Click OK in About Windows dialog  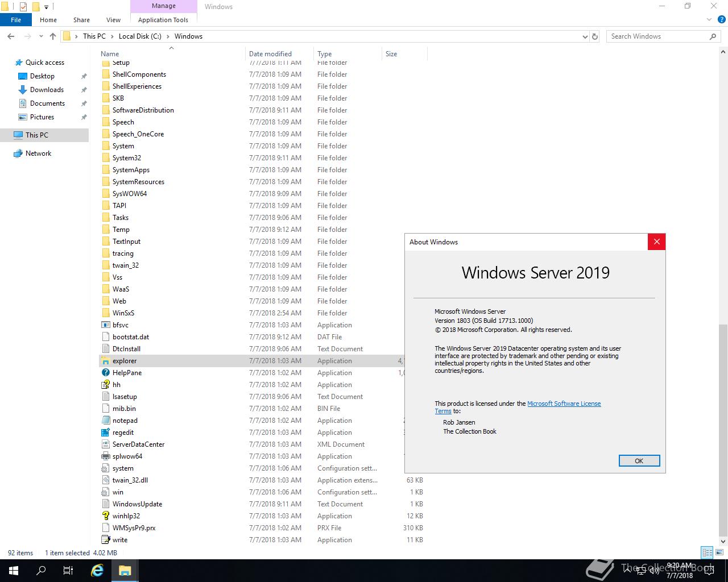(x=639, y=461)
